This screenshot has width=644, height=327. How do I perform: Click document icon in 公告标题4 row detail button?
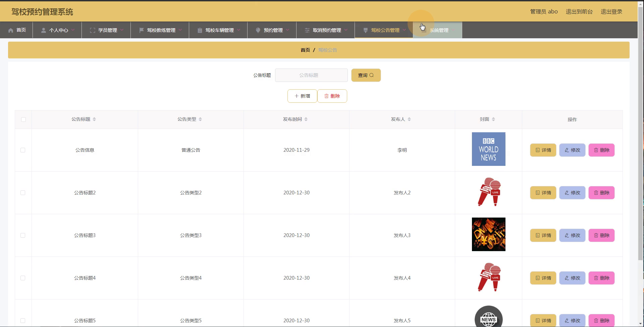pyautogui.click(x=538, y=278)
